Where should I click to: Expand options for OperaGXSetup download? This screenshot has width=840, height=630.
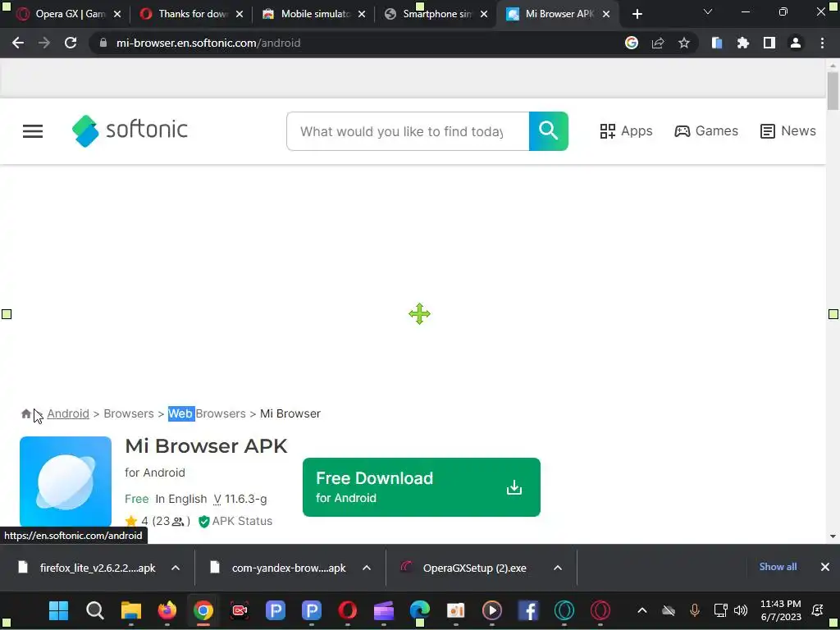tap(558, 568)
